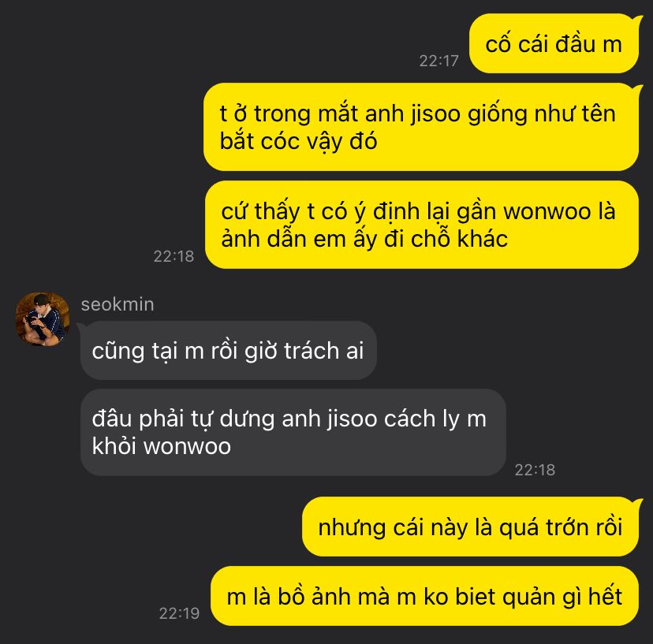Select message "m là bồ ảnh mà m ko biet"
Screen dimensions: 653x644
tap(424, 596)
